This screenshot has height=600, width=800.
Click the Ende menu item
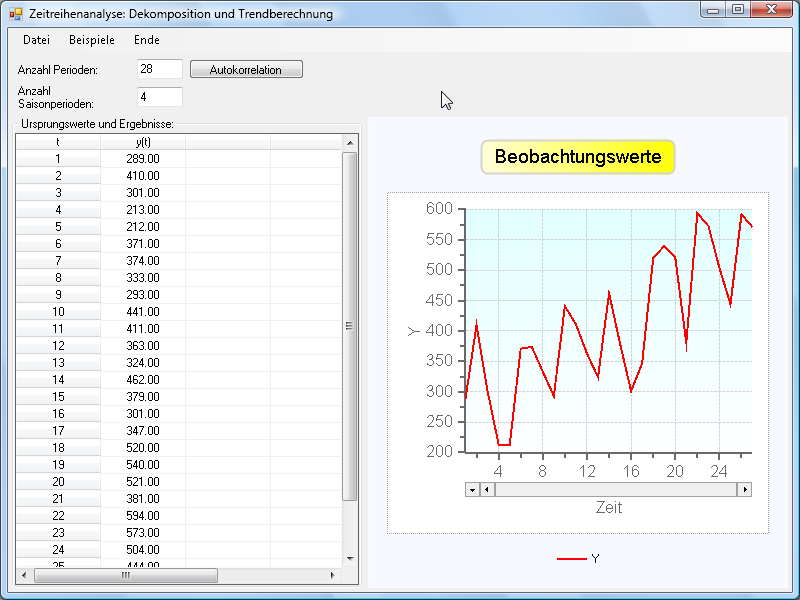(146, 40)
